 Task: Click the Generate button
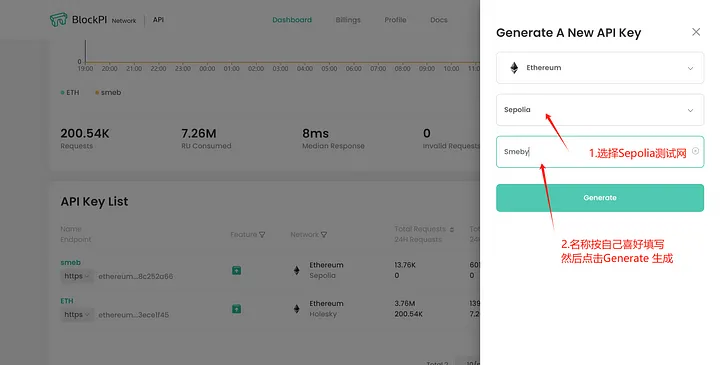(600, 198)
